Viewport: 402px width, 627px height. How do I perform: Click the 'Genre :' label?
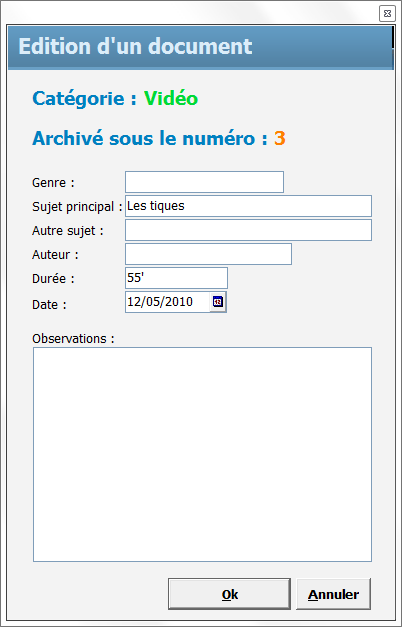pyautogui.click(x=54, y=183)
